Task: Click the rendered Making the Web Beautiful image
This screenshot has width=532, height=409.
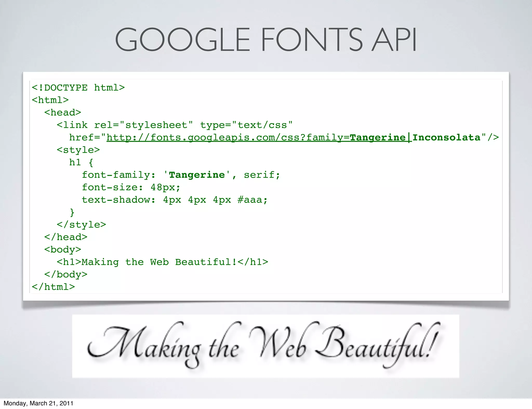Action: tap(265, 346)
